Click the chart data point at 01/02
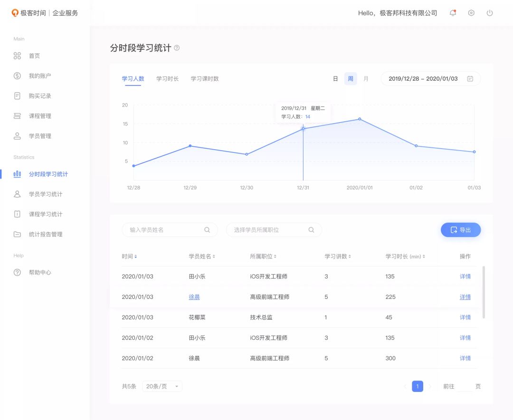Screen dimensions: 513x420 point(416,146)
